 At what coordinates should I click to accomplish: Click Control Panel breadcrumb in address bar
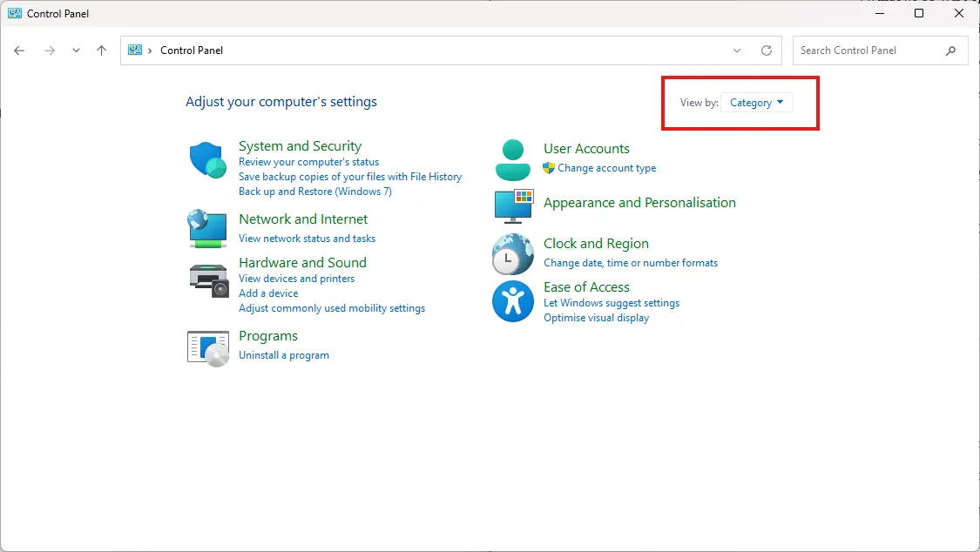coord(192,50)
